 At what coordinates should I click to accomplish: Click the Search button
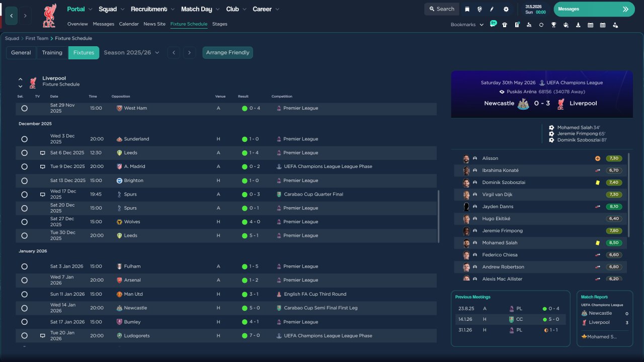click(x=442, y=9)
